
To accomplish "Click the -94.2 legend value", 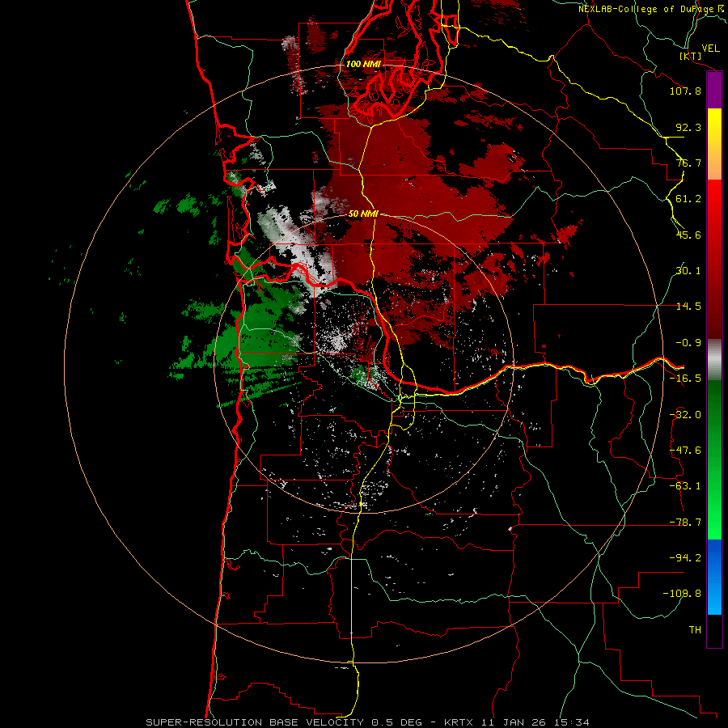I will pos(685,558).
